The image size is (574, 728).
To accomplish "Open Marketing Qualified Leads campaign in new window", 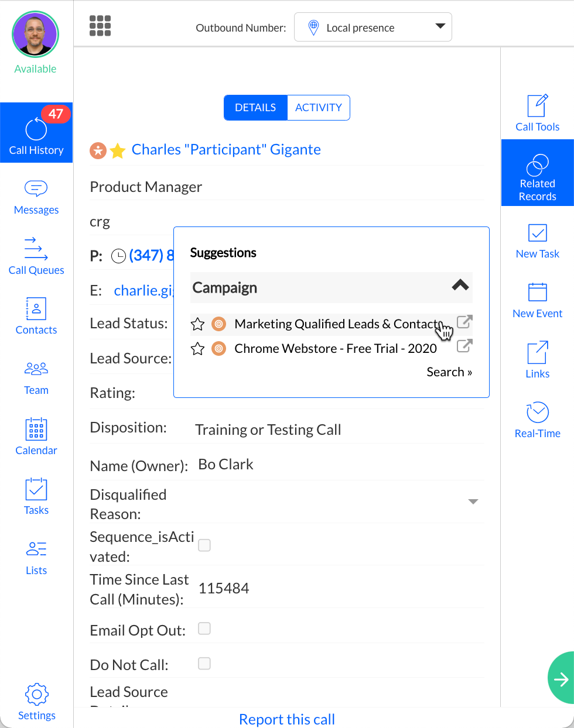I will (464, 321).
